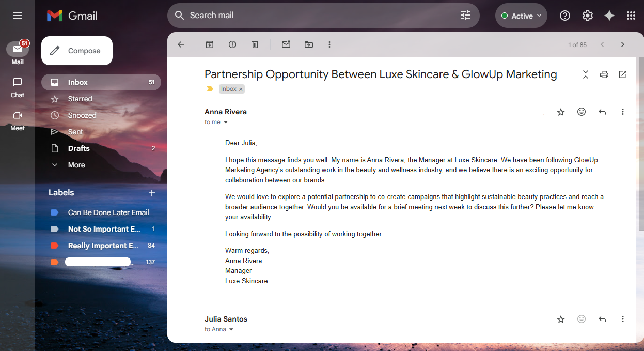The image size is (644, 351).
Task: Report this email as spam
Action: click(x=232, y=44)
